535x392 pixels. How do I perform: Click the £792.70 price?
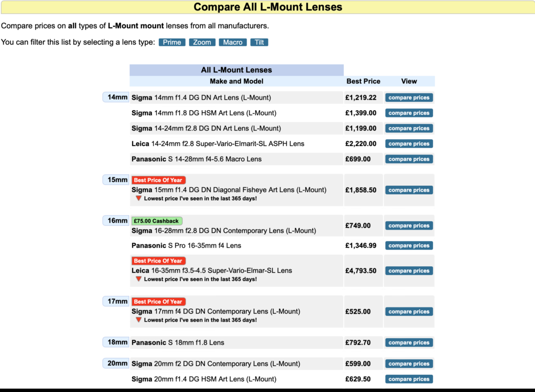click(x=358, y=342)
